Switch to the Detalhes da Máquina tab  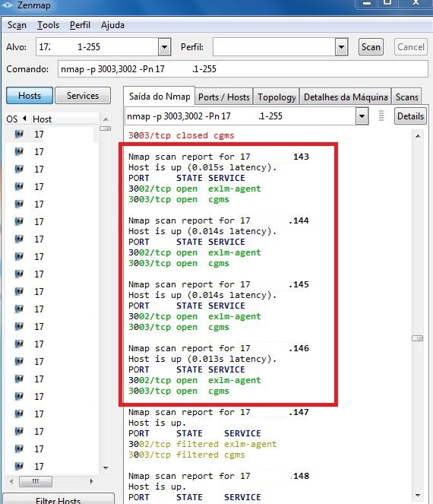tap(346, 97)
